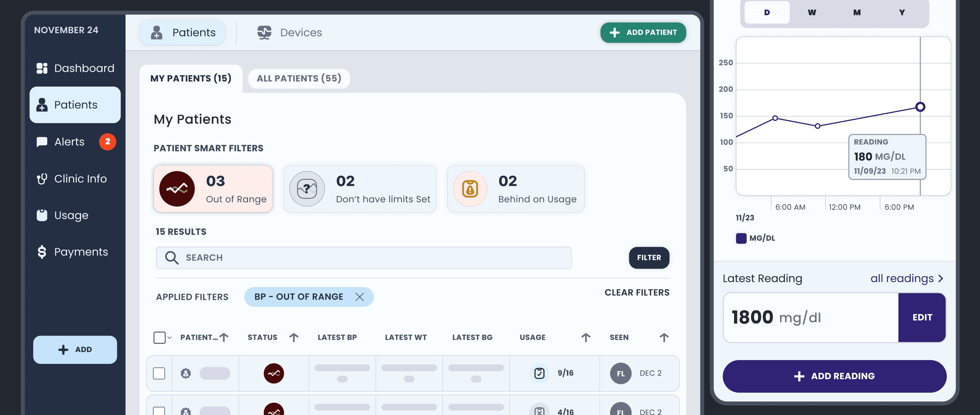Select the Y (year) chart range

tap(902, 12)
